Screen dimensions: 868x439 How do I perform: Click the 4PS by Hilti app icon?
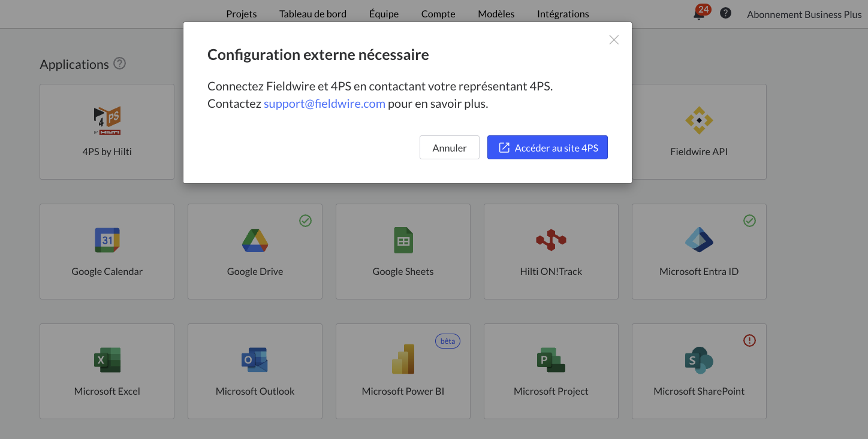click(x=107, y=121)
